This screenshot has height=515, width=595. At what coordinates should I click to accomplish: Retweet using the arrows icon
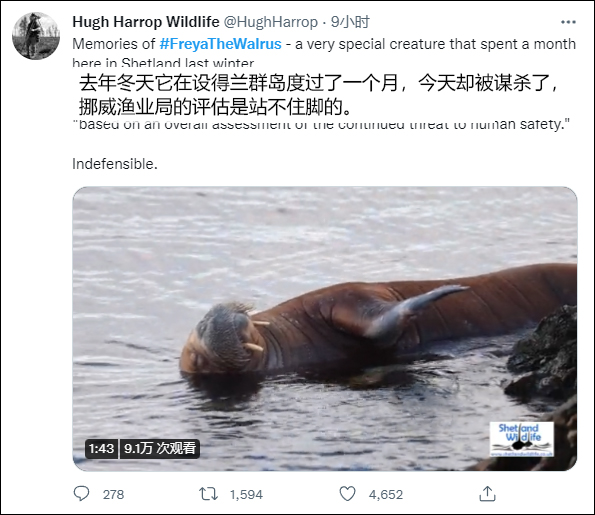208,494
